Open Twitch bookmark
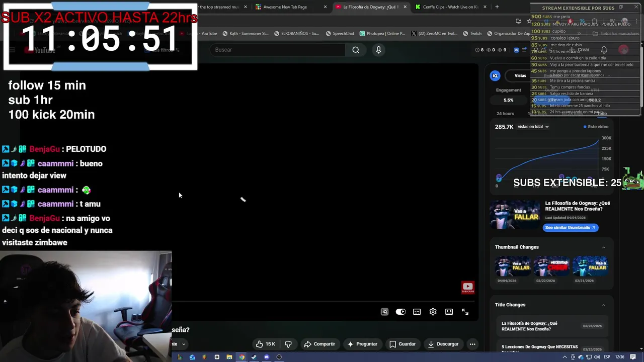 point(472,34)
